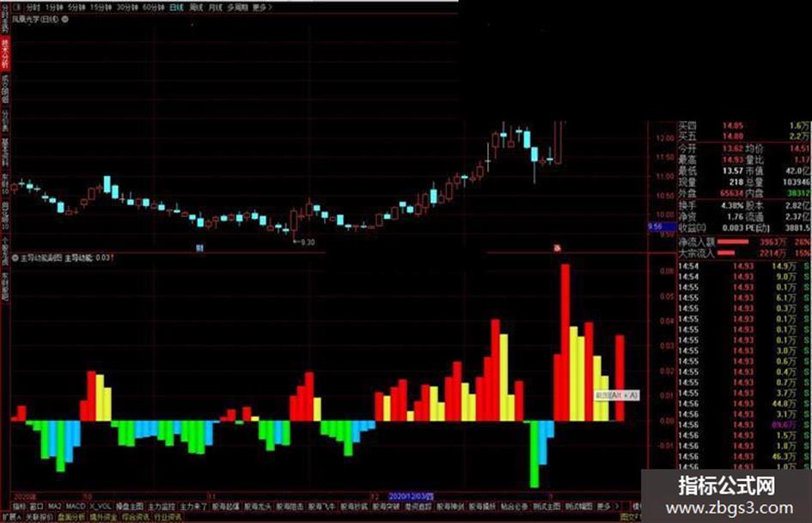The height and width of the screenshot is (523, 812).
Task: Select the X_VOL indicator tab
Action: (100, 507)
